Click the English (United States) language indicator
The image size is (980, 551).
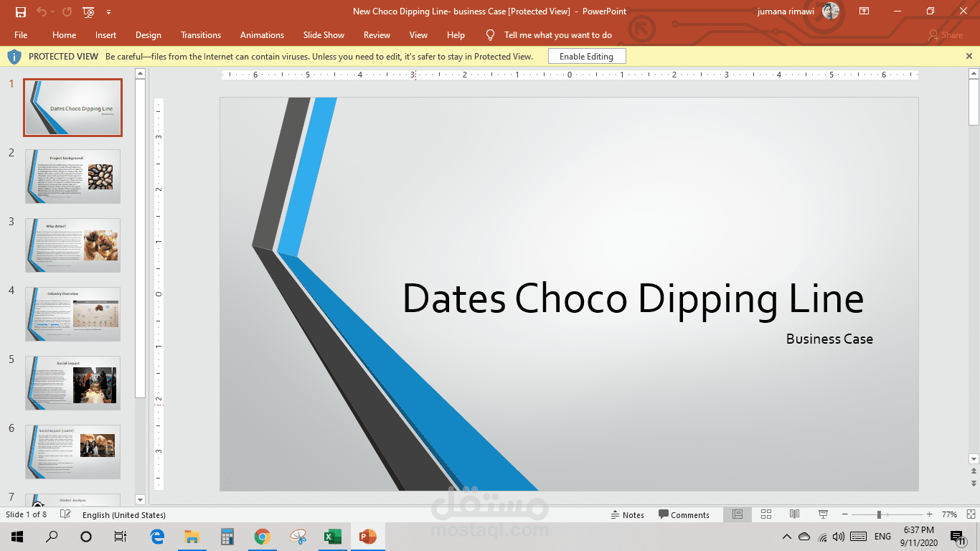click(x=123, y=514)
